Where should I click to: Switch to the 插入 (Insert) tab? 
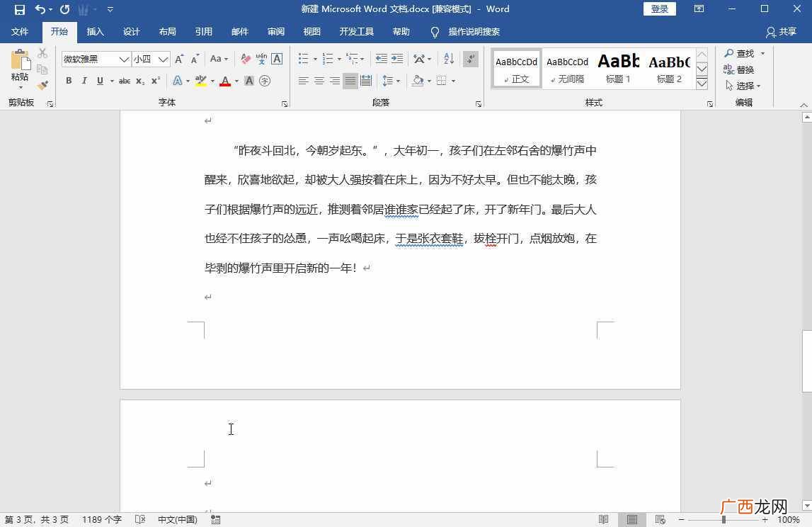click(96, 32)
